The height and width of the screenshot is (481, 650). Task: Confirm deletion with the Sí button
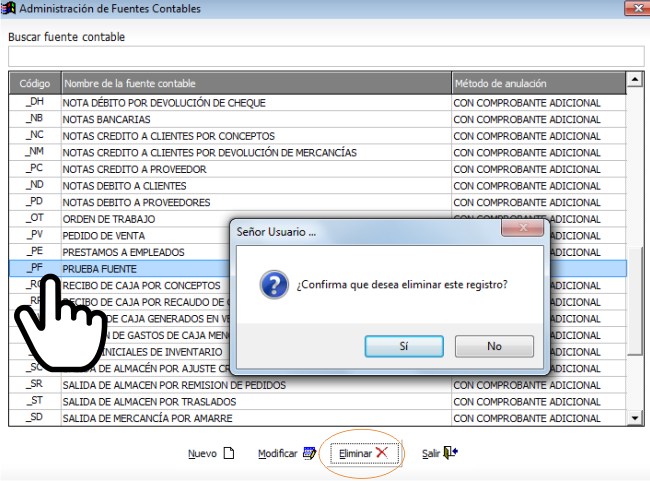(x=404, y=346)
